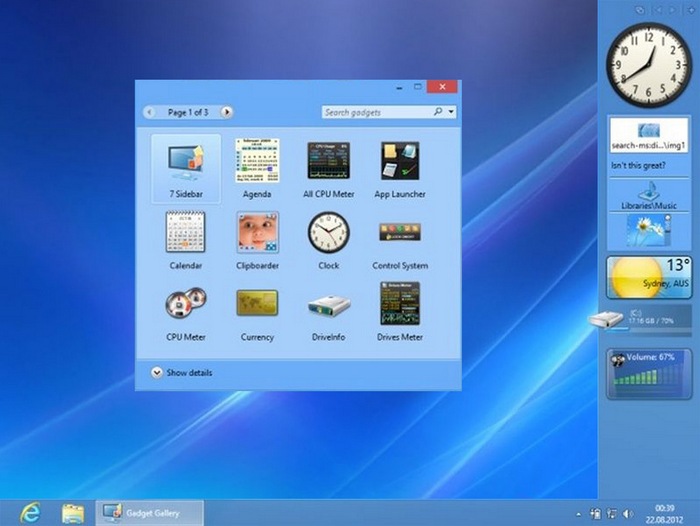This screenshot has height=526, width=700.
Task: Click the Gadget Gallery taskbar button
Action: coord(150,513)
